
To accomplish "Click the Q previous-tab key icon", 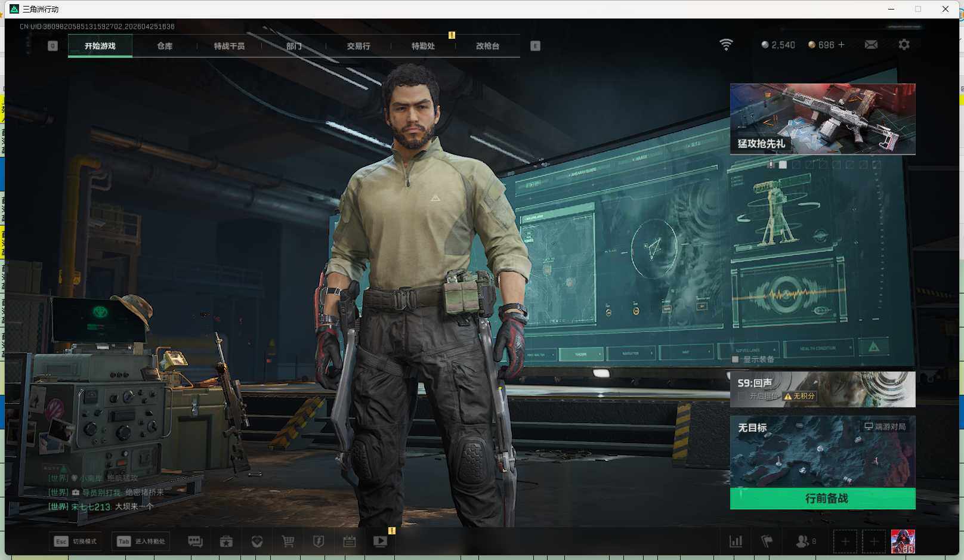I will [52, 46].
